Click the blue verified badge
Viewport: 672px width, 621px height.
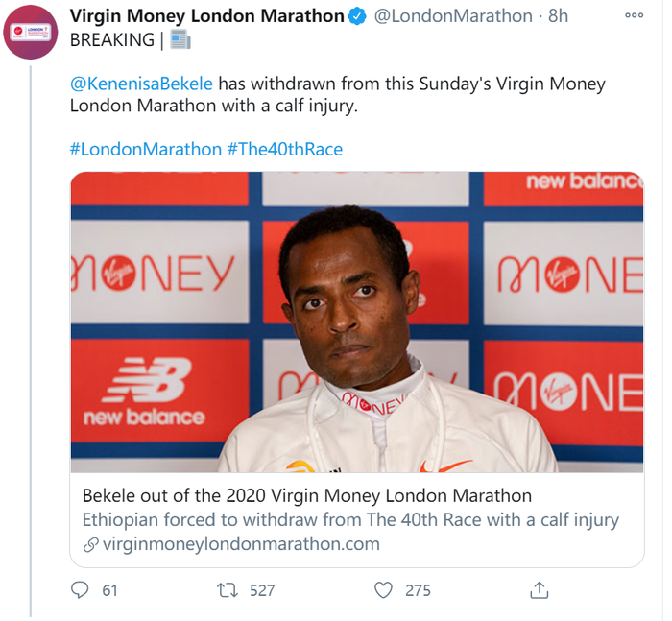tap(356, 16)
